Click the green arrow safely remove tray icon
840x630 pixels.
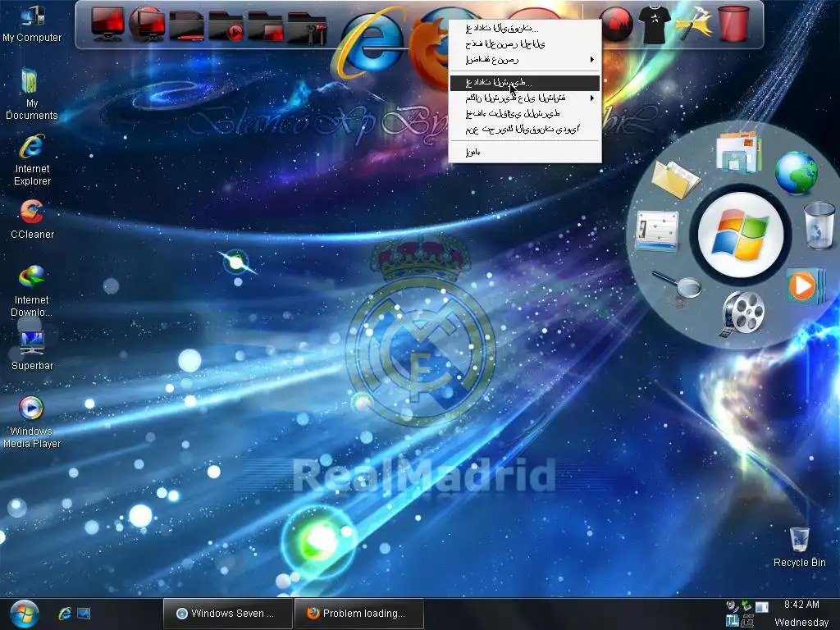[x=746, y=606]
